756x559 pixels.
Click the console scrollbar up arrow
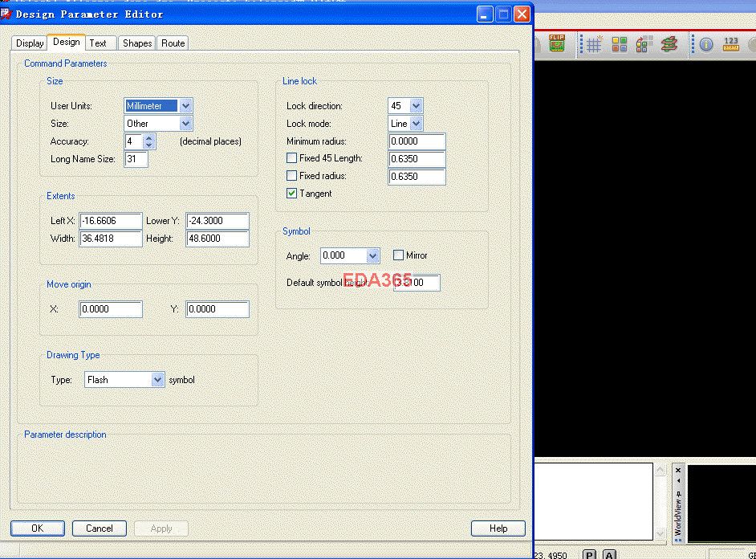[660, 469]
